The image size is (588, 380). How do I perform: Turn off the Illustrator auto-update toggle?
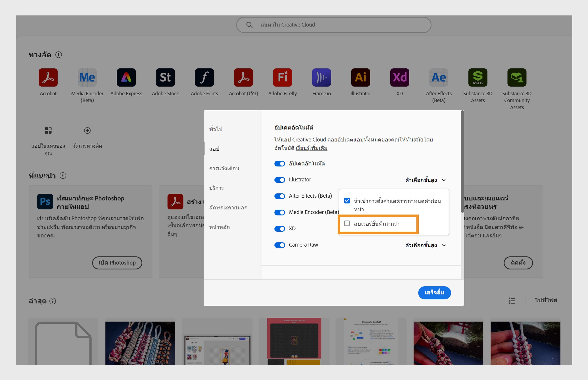(x=280, y=180)
